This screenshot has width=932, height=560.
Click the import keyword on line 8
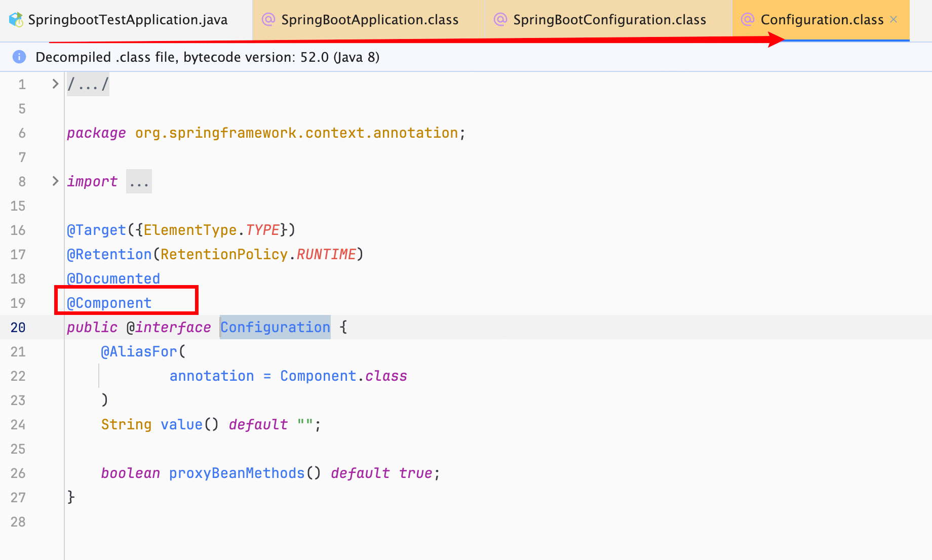point(92,181)
